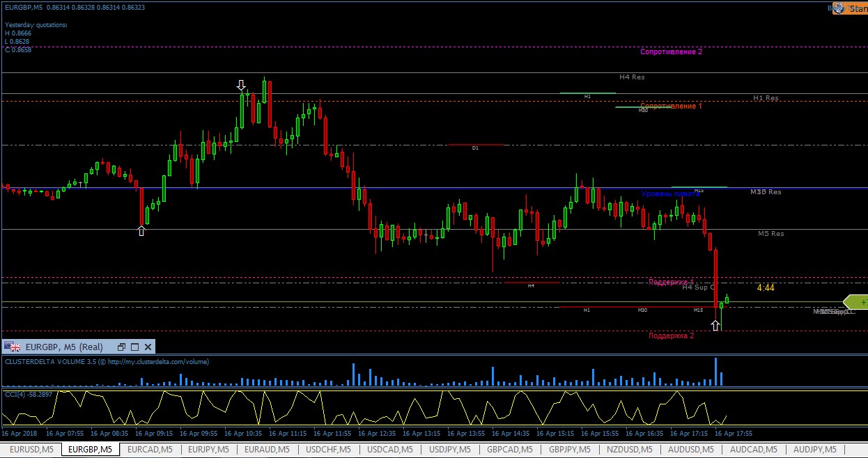Click the orange Stan button at the top right

(850, 8)
